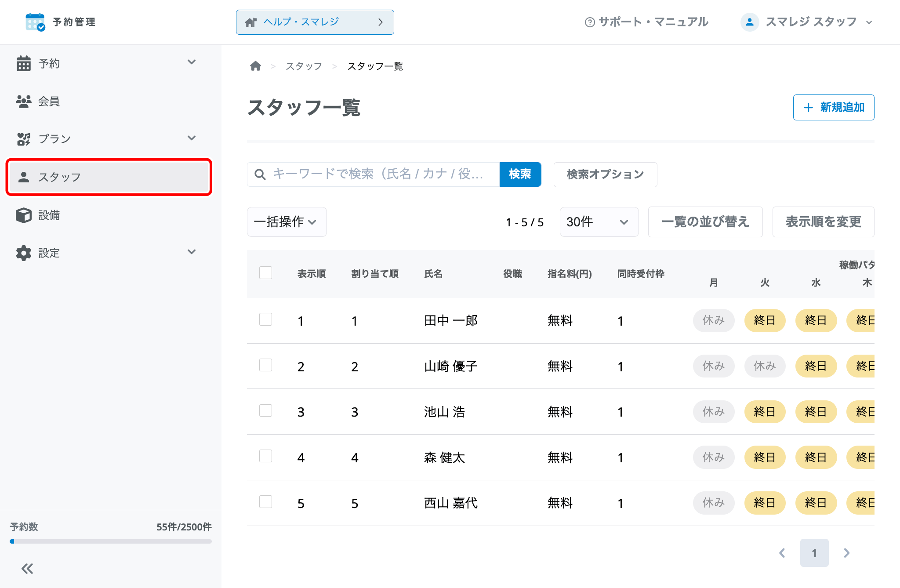Click the user avatar icon
The width and height of the screenshot is (900, 588).
(750, 22)
